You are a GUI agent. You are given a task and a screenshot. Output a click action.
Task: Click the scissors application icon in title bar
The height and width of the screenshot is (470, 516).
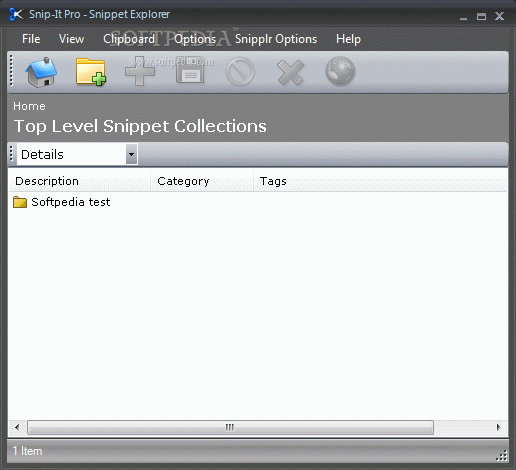click(16, 14)
